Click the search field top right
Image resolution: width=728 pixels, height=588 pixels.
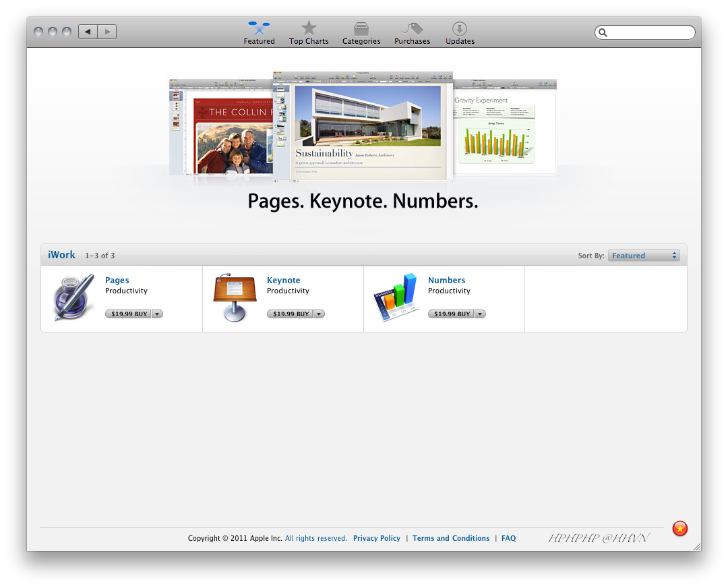(x=644, y=32)
